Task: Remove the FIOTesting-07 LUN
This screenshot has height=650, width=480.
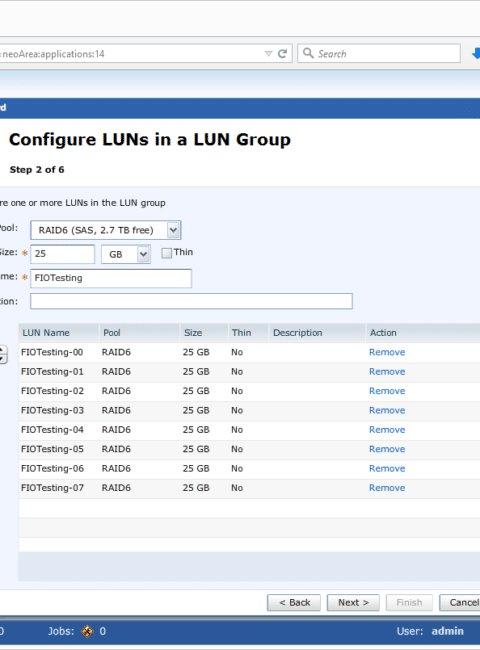Action: pyautogui.click(x=387, y=488)
